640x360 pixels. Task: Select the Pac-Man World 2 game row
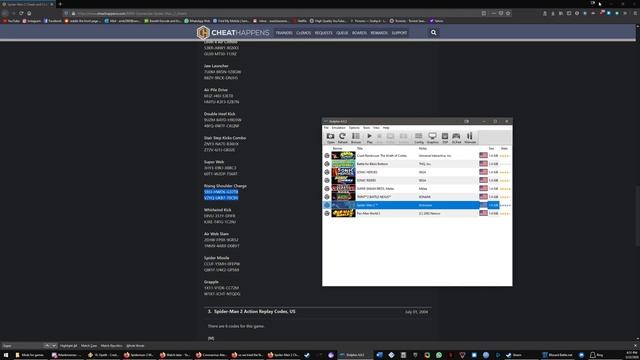[417, 213]
